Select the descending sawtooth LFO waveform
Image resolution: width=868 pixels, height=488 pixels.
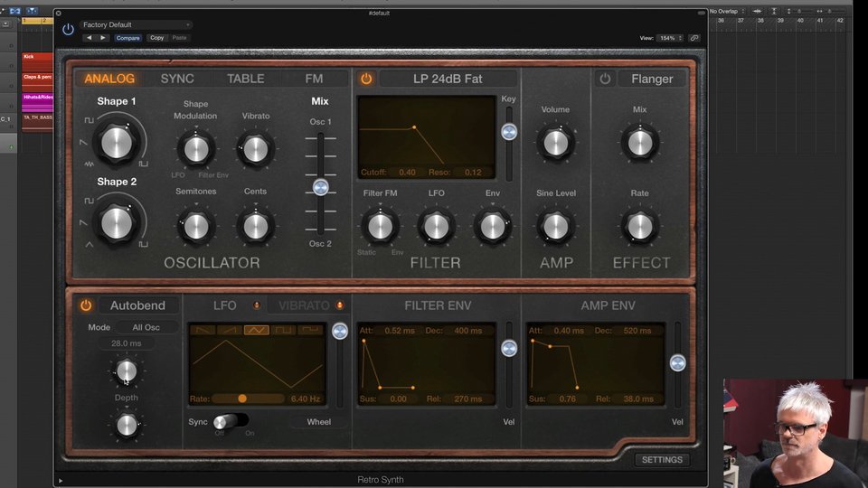click(203, 331)
